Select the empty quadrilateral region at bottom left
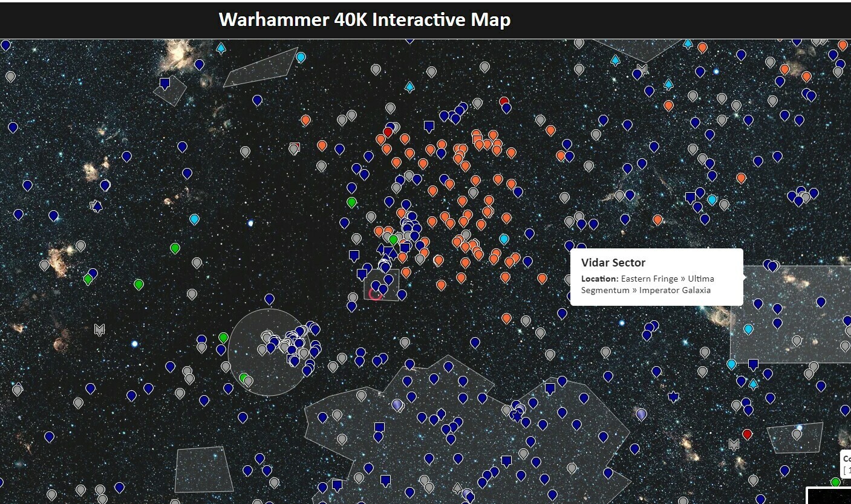The image size is (851, 504). pos(204,470)
